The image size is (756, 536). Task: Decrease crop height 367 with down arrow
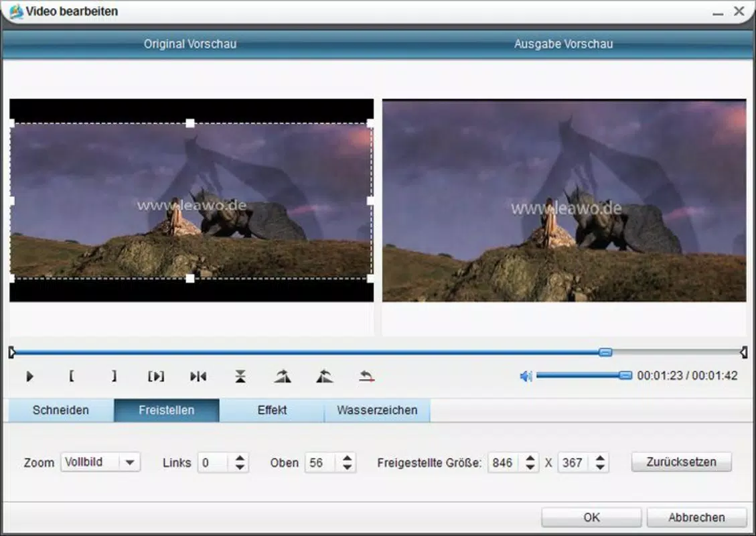coord(600,467)
